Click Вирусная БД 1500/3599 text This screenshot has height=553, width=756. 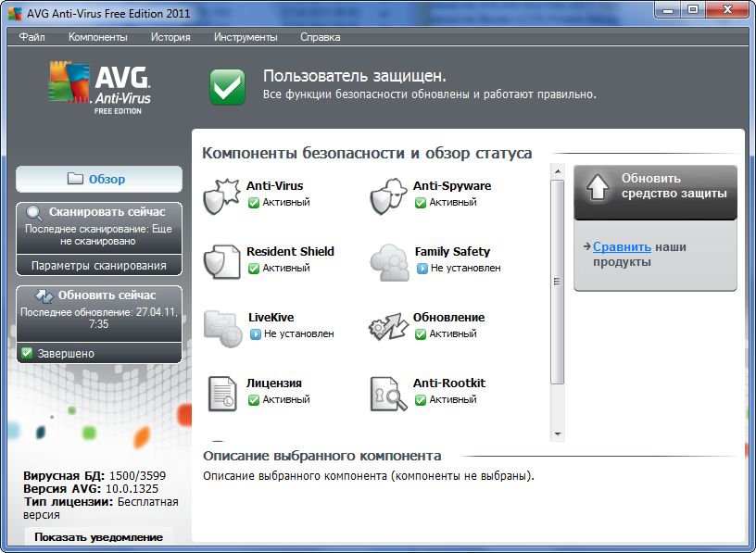(94, 476)
